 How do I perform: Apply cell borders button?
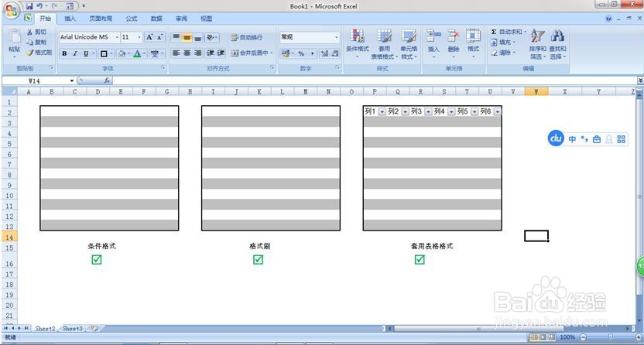[x=104, y=53]
